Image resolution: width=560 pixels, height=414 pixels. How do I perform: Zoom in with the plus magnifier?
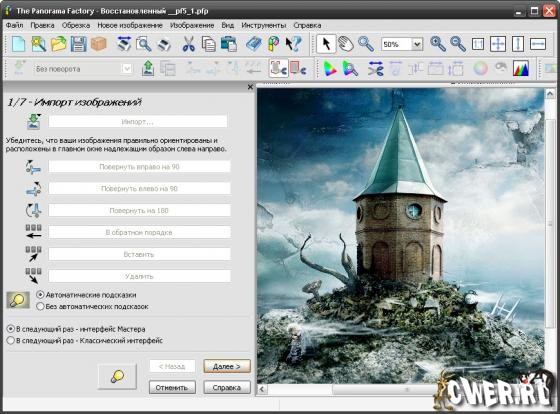point(438,44)
